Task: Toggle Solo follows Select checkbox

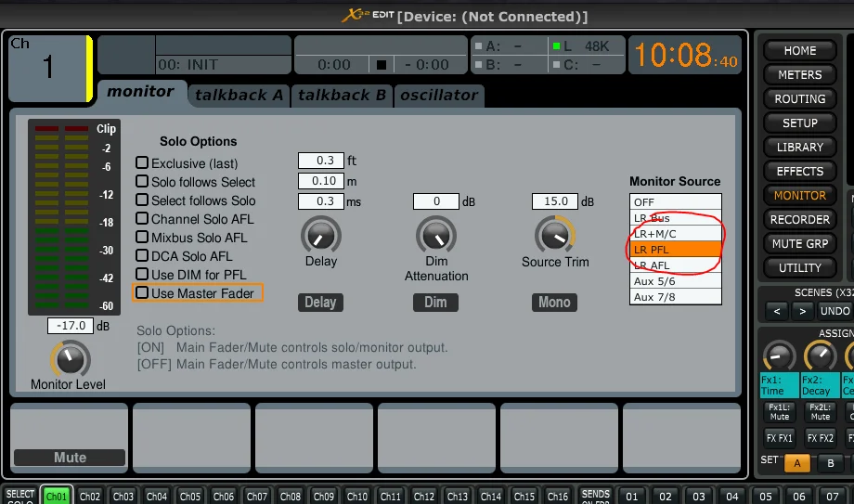Action: (x=142, y=181)
